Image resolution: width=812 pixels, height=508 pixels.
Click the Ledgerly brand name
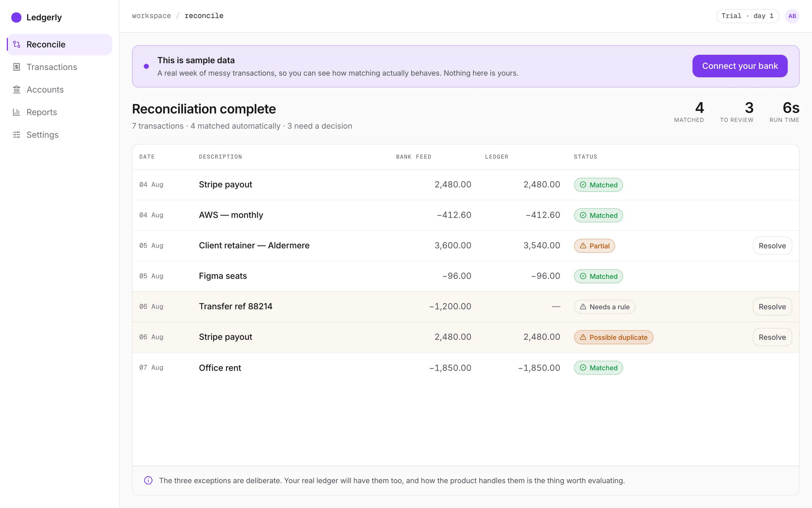(44, 17)
